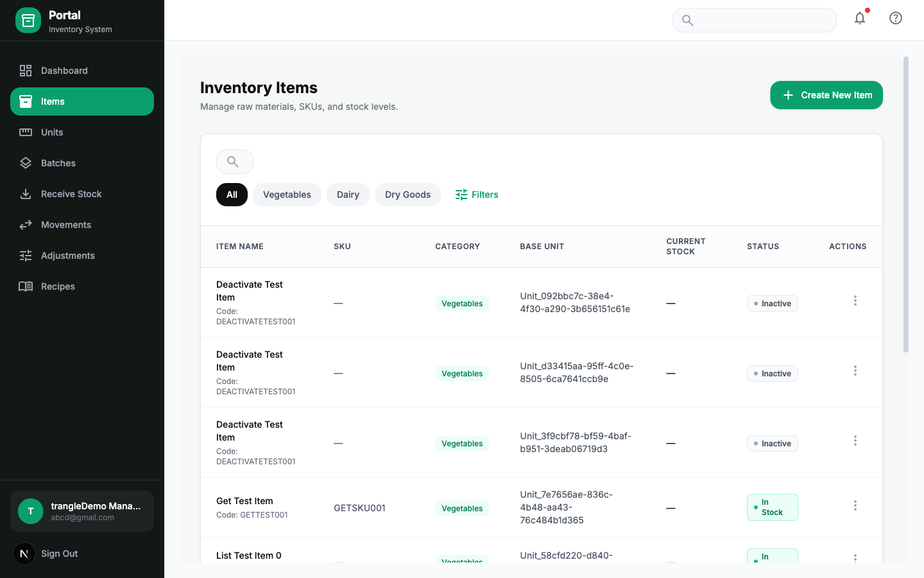Click In Stock badge for Get Test Item

pyautogui.click(x=773, y=507)
